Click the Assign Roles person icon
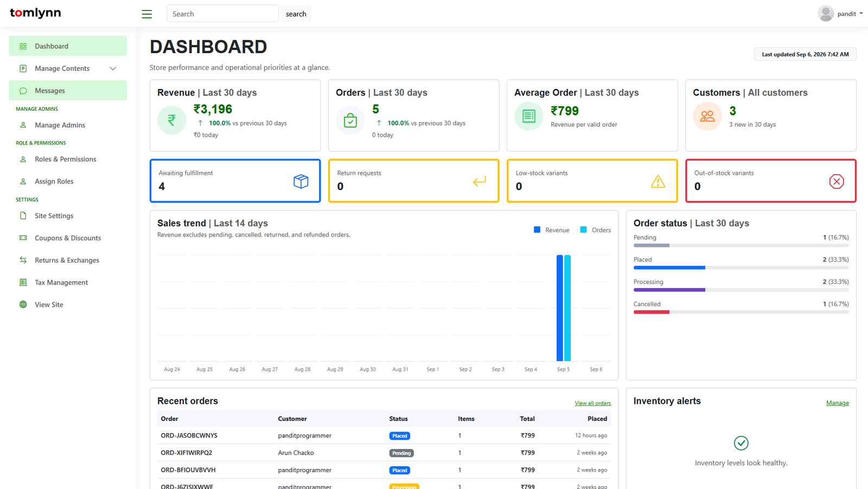 (x=23, y=181)
